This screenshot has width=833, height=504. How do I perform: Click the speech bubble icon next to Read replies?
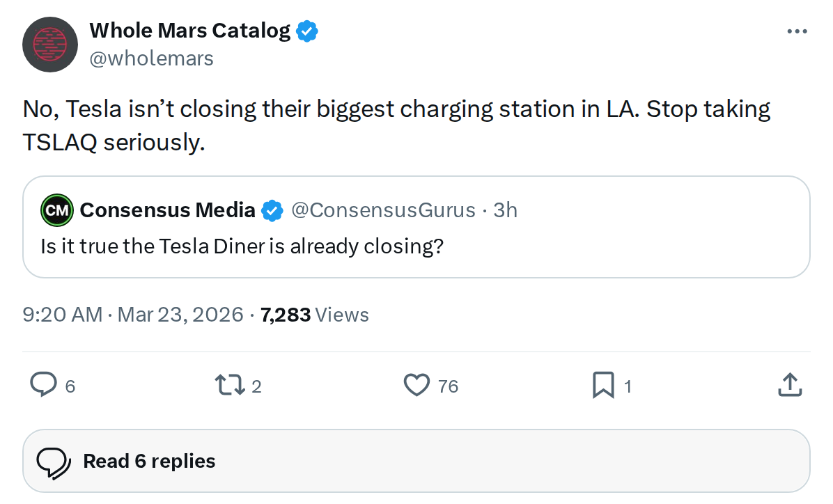click(54, 460)
